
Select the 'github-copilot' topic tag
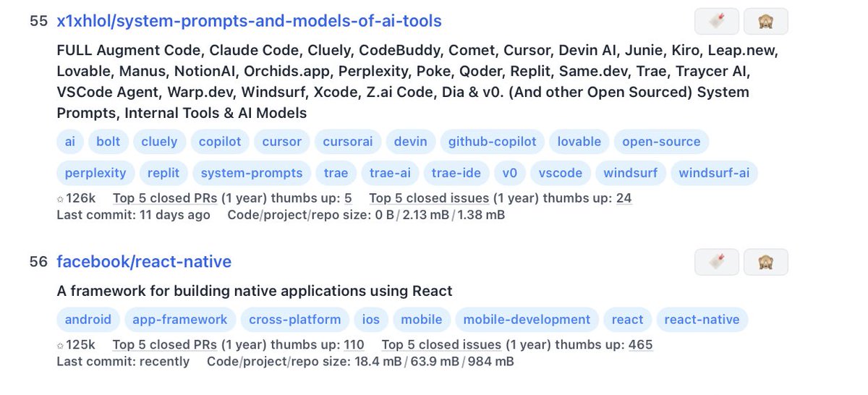[x=492, y=142]
